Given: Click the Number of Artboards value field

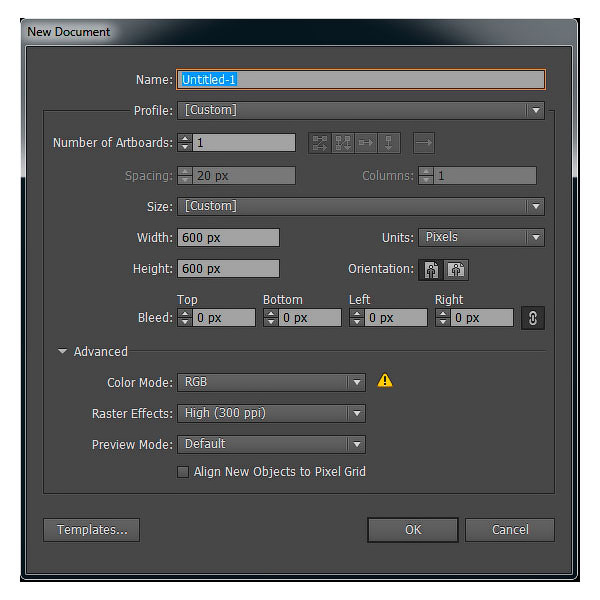Looking at the screenshot, I should coord(244,143).
